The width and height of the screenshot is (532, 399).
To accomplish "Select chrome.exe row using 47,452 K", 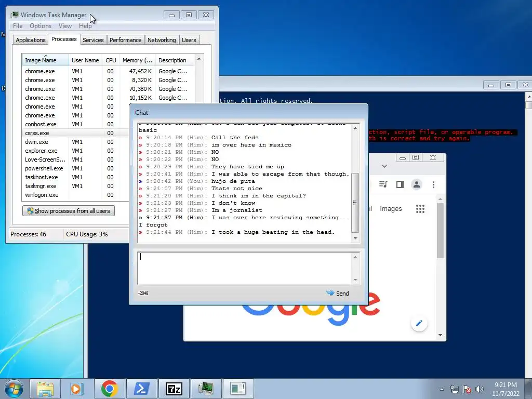I will click(x=109, y=71).
